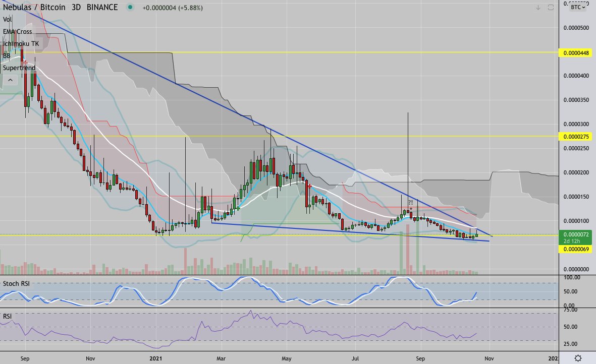
Task: Click the rounded rectangle maximize-pane icon
Action: [x=551, y=7]
